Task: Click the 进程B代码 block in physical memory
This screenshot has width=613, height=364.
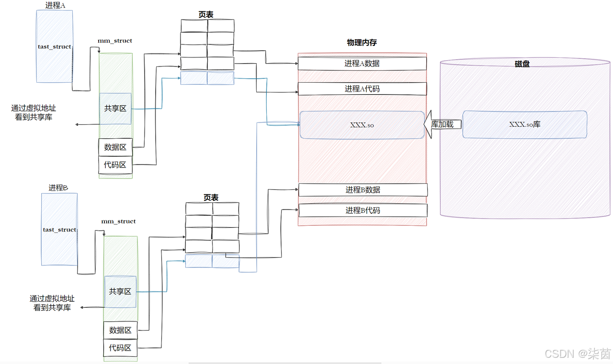Action: [x=362, y=210]
